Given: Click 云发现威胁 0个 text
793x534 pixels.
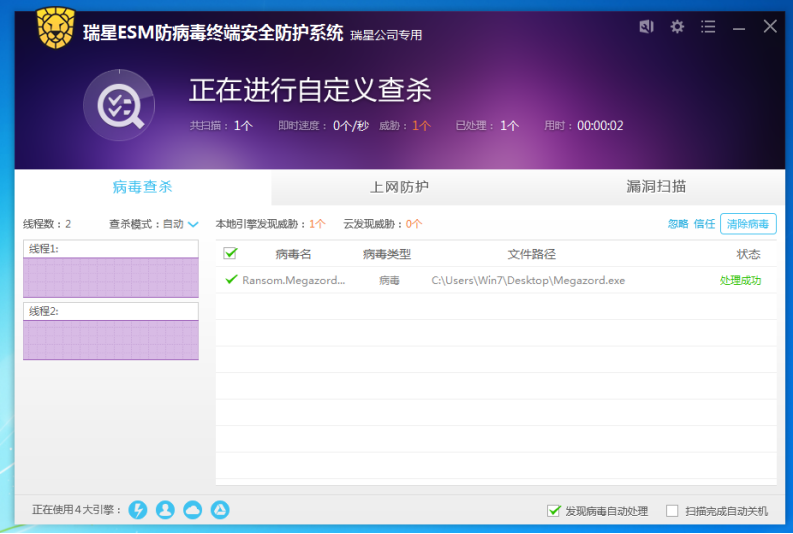Looking at the screenshot, I should coord(383,224).
